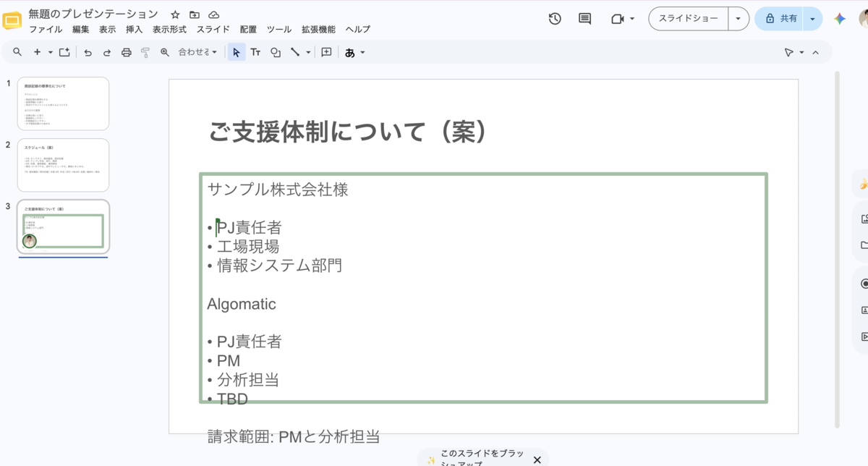Screen dimensions: 868x466
Task: Start the スライドショー presentation
Action: [x=688, y=19]
